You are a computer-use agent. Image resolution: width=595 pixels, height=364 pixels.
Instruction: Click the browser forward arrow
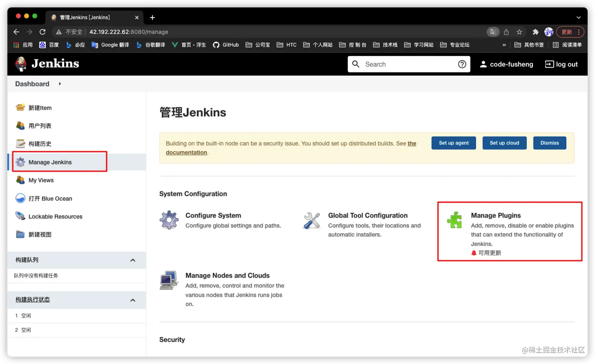point(29,32)
